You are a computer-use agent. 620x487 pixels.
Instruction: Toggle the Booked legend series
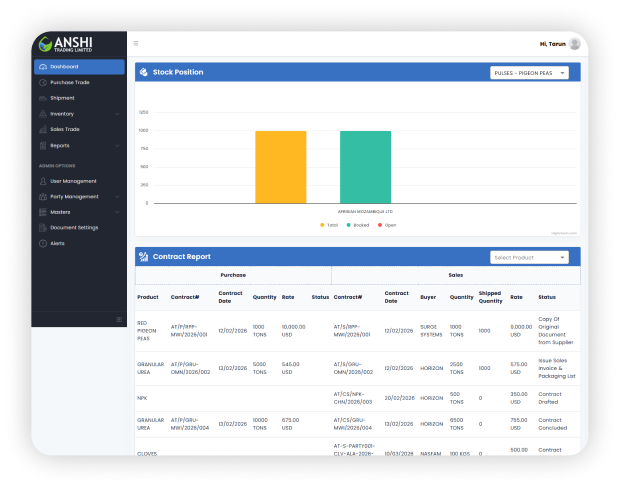click(x=358, y=225)
